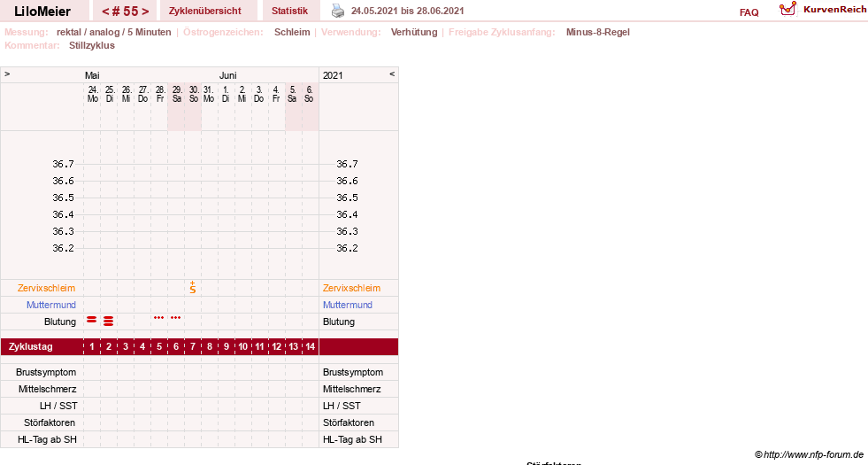Screen dimensions: 868x465
Task: Click the right Brustsymptom label
Action: (353, 373)
